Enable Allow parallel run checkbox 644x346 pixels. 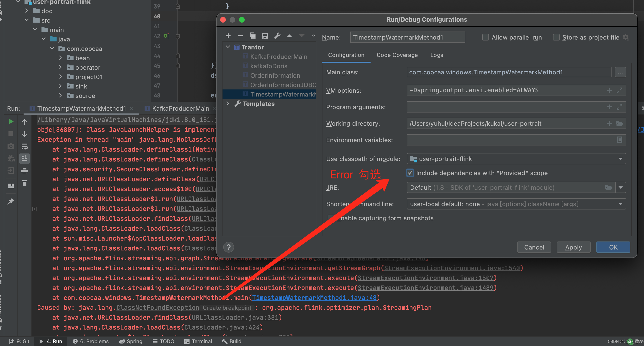(485, 37)
